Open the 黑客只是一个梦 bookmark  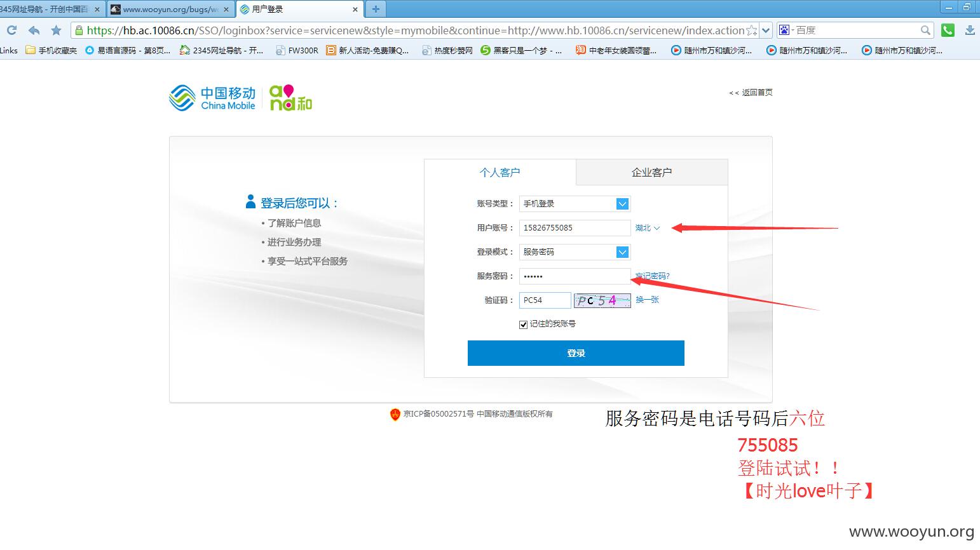[521, 50]
